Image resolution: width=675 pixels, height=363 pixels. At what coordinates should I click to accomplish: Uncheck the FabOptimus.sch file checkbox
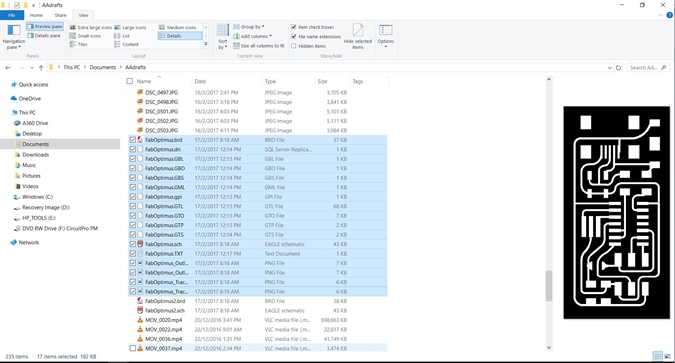[133, 244]
